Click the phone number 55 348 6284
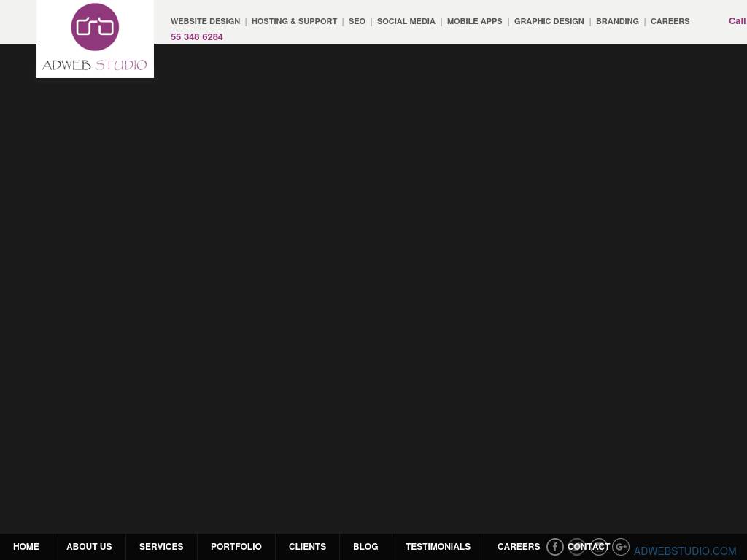 coord(197,36)
